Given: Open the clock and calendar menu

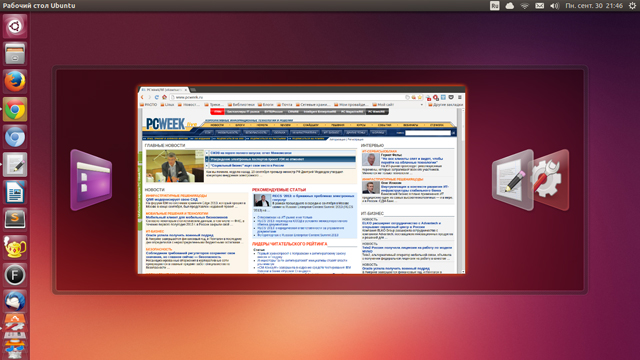Looking at the screenshot, I should tap(594, 6).
